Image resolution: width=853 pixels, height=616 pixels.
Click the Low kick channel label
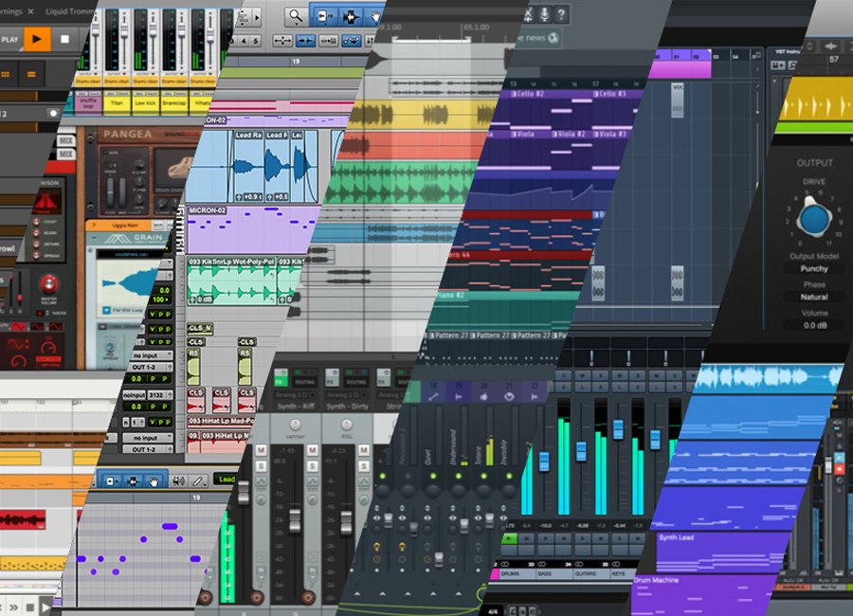click(x=145, y=103)
